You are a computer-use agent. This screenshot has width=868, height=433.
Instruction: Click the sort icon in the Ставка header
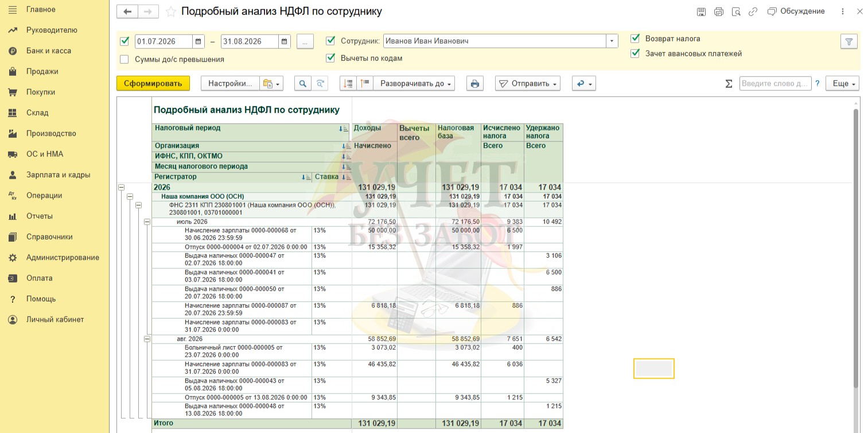click(345, 177)
